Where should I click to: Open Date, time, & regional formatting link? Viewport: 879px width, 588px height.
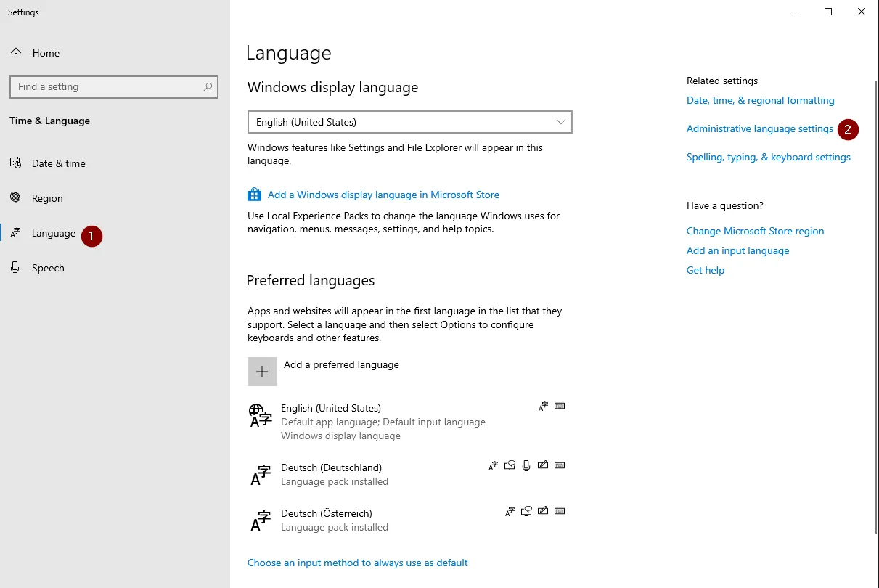pyautogui.click(x=760, y=100)
